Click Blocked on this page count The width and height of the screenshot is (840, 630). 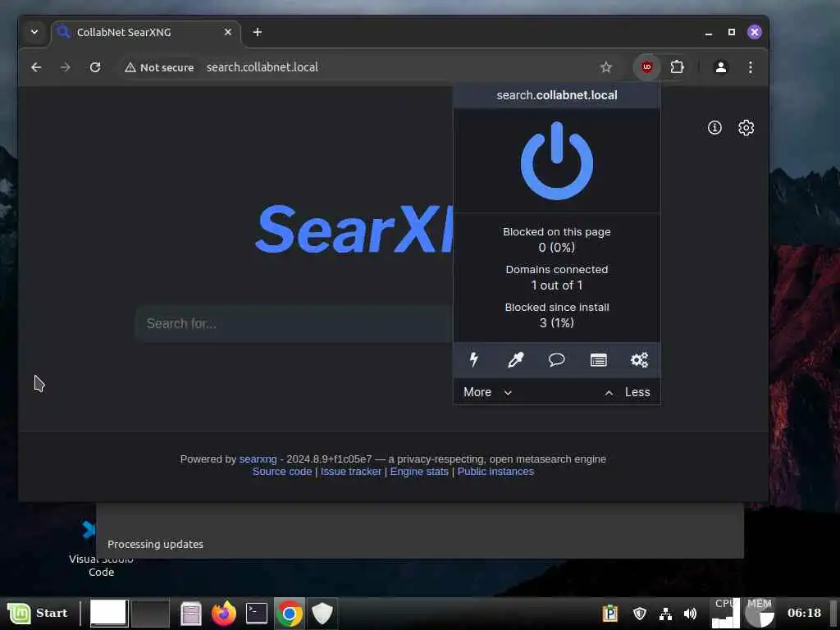(x=557, y=240)
